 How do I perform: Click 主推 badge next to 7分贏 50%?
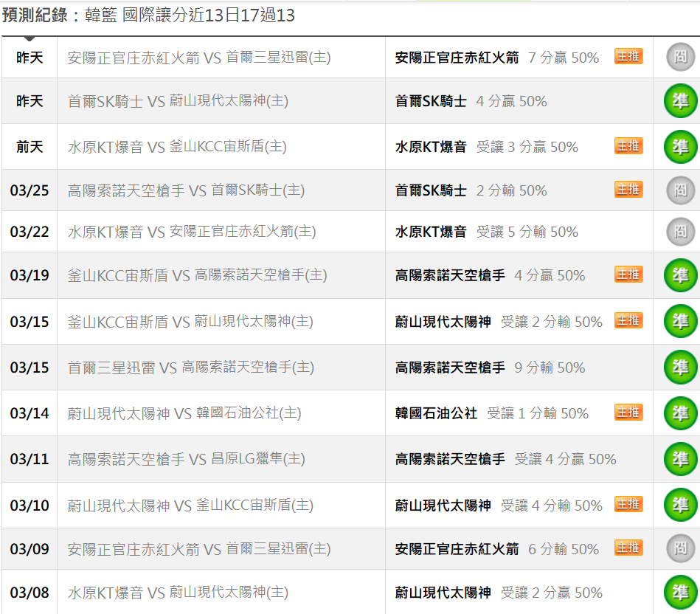click(x=628, y=56)
